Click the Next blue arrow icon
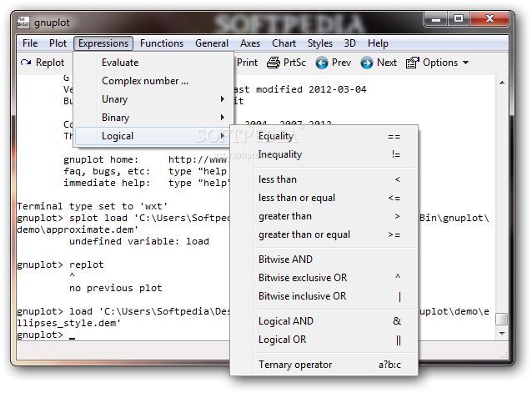This screenshot has height=393, width=532. point(366,63)
